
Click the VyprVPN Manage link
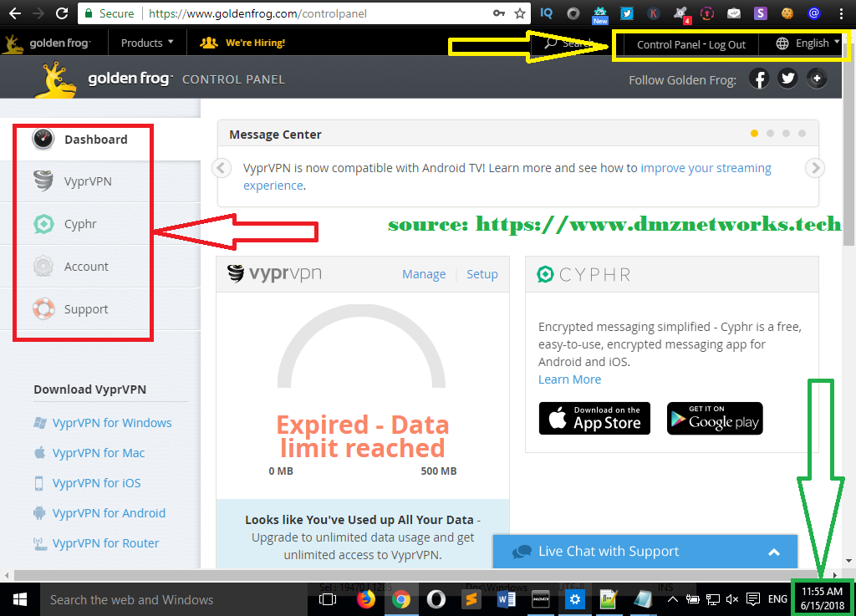[424, 274]
